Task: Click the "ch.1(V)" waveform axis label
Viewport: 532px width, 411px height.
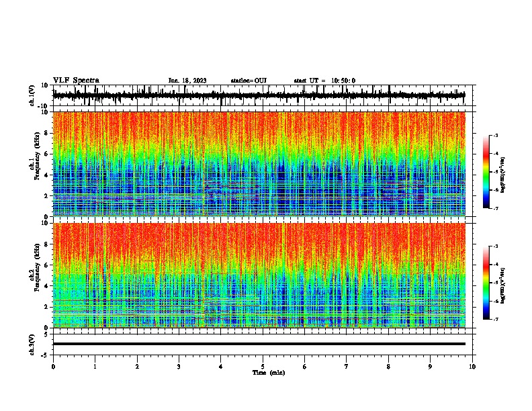Action: 32,95
